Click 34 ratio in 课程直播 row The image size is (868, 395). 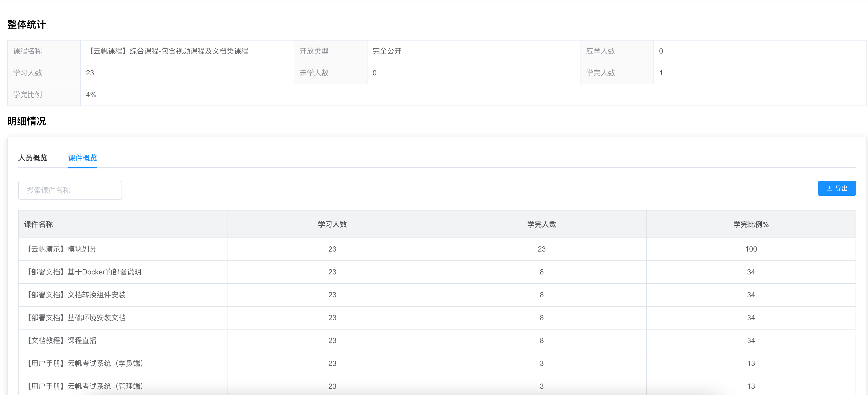point(751,341)
